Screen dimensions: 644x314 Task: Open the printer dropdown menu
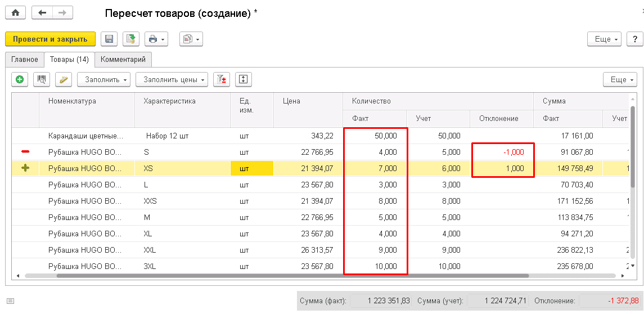[156, 39]
